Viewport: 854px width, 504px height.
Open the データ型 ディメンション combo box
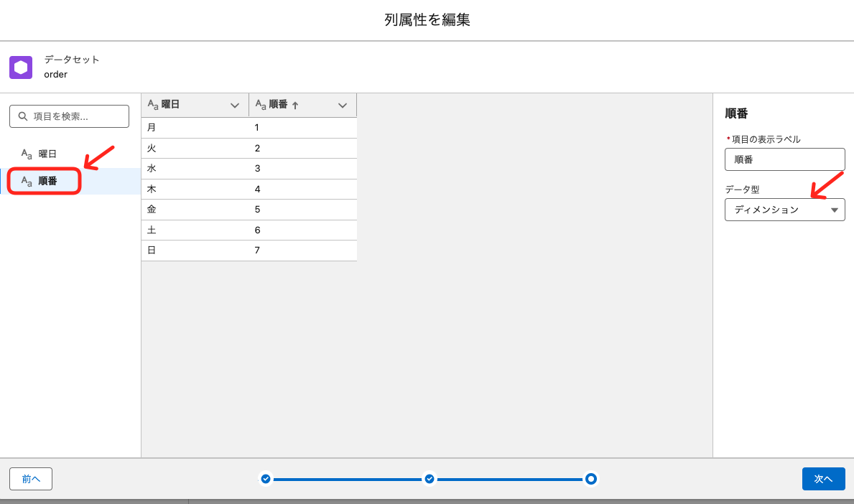tap(785, 210)
